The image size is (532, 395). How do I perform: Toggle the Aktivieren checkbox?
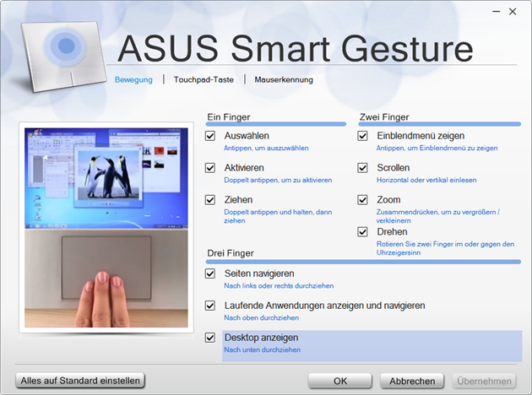tap(210, 168)
